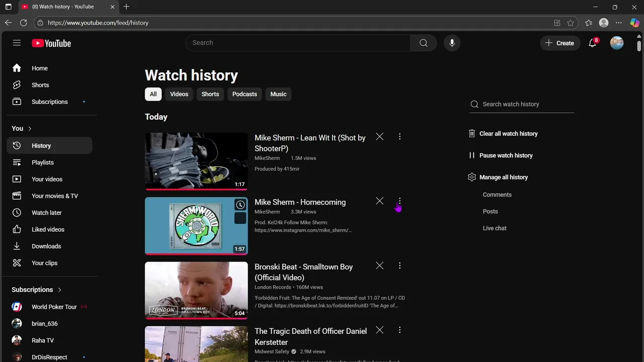This screenshot has height=362, width=644.
Task: Open browser settings and more menu
Action: click(x=619, y=23)
